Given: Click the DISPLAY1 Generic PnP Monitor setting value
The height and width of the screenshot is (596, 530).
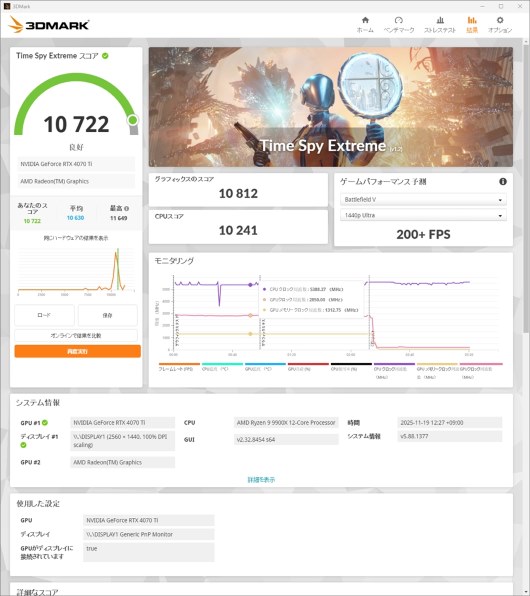Looking at the screenshot, I should [149, 534].
